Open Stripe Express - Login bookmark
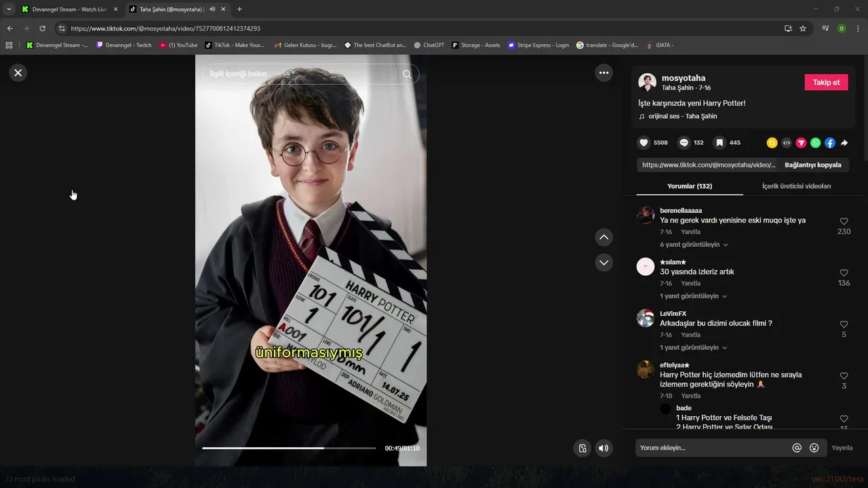The width and height of the screenshot is (868, 488). [x=538, y=45]
